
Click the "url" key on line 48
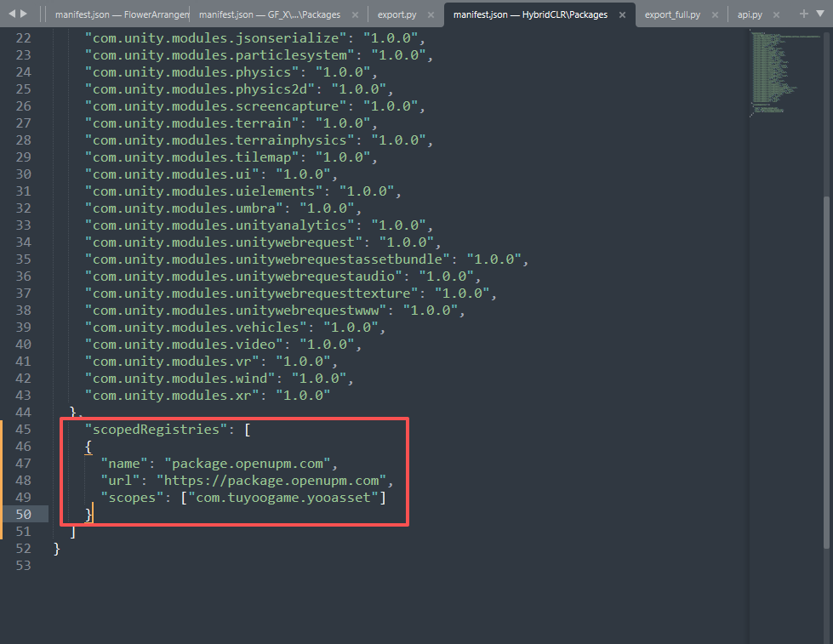click(121, 481)
